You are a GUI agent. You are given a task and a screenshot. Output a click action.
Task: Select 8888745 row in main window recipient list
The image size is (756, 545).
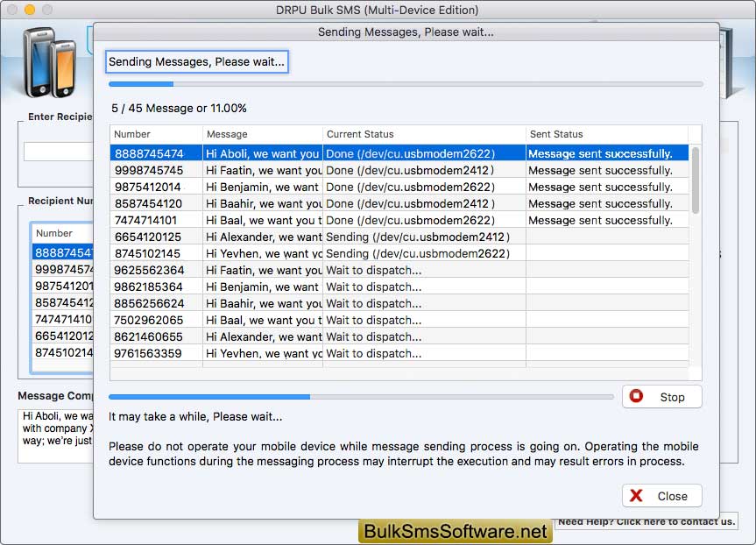63,252
